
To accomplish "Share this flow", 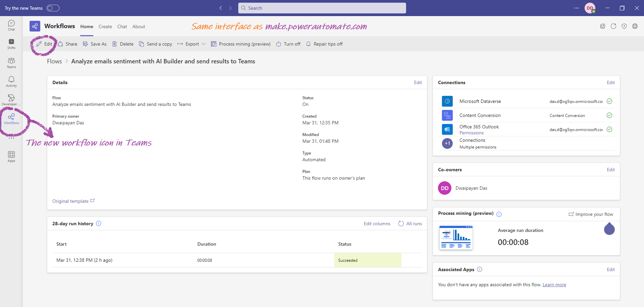I will pos(67,44).
